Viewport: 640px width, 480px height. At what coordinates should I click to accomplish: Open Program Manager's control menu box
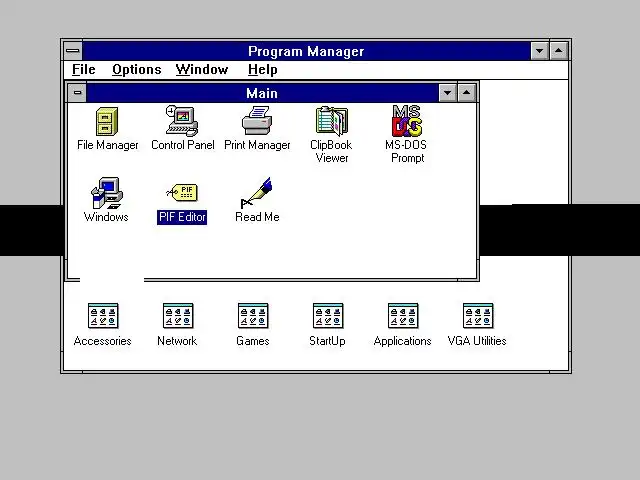click(73, 51)
